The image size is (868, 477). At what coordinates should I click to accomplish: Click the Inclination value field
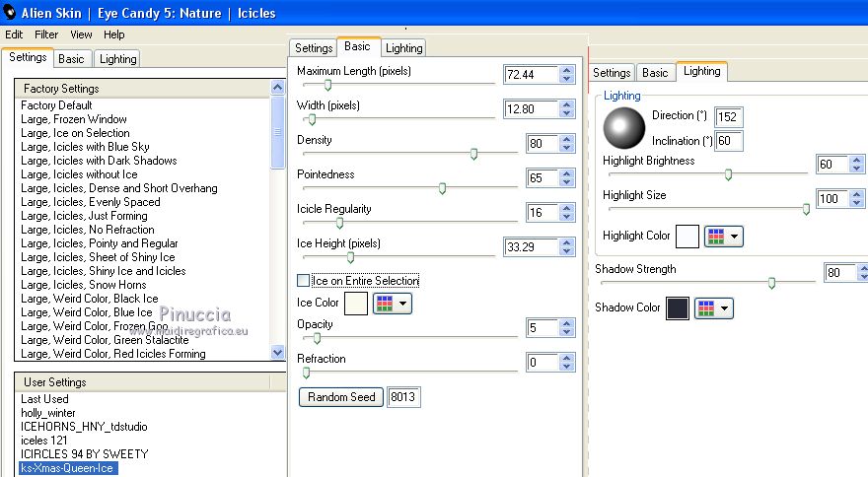[728, 141]
